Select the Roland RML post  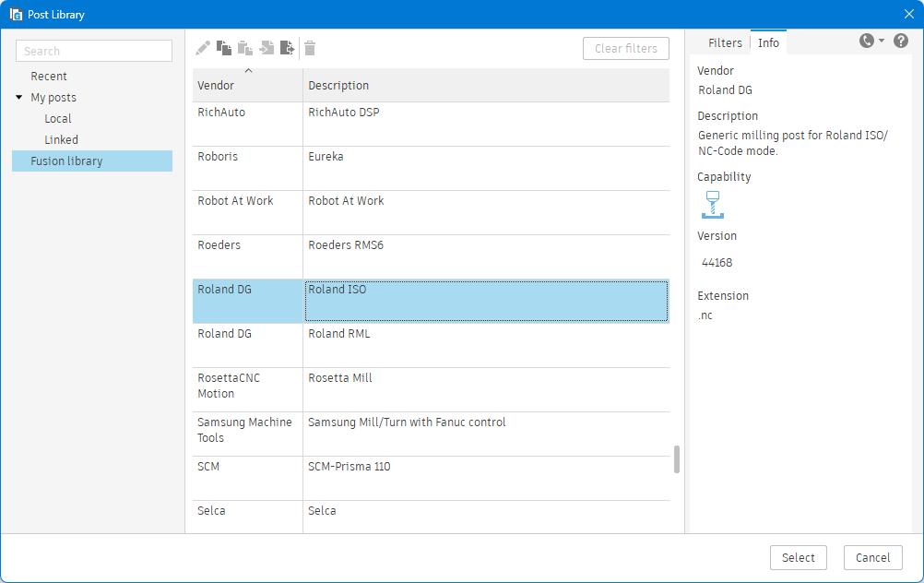(486, 345)
